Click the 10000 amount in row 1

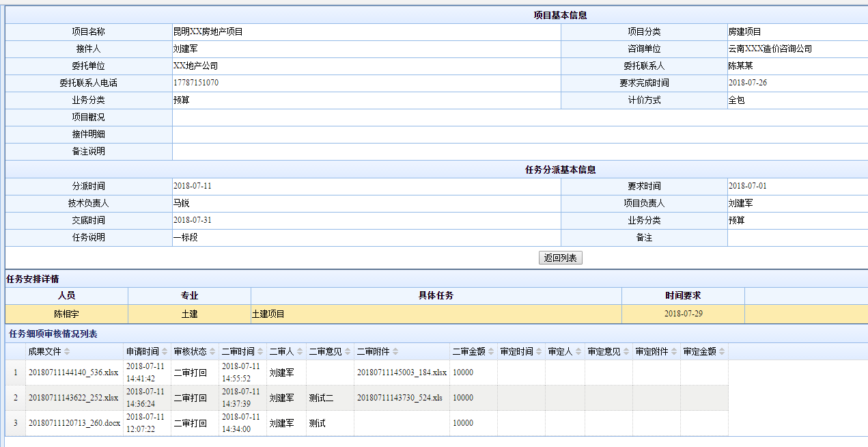[463, 372]
